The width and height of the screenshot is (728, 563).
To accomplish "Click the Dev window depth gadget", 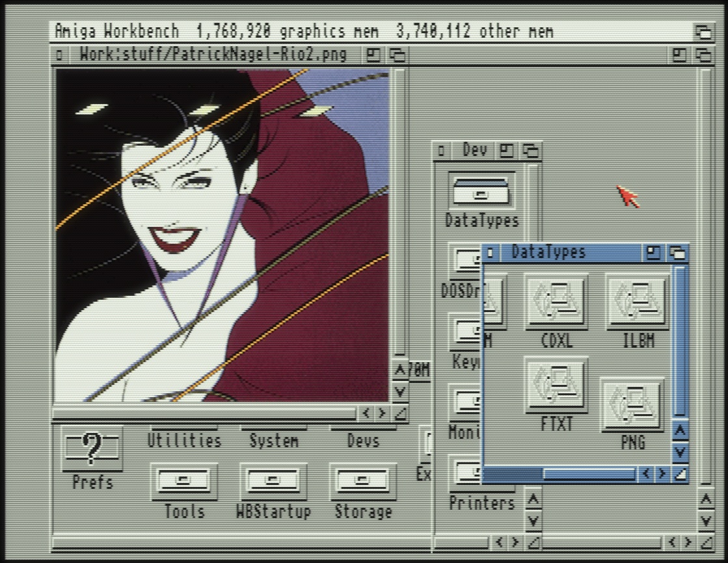I will (x=530, y=150).
